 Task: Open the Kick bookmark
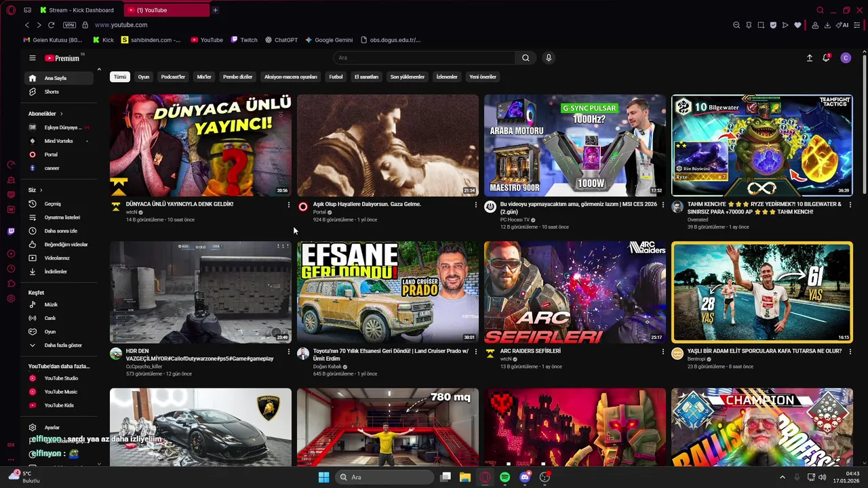pos(102,40)
